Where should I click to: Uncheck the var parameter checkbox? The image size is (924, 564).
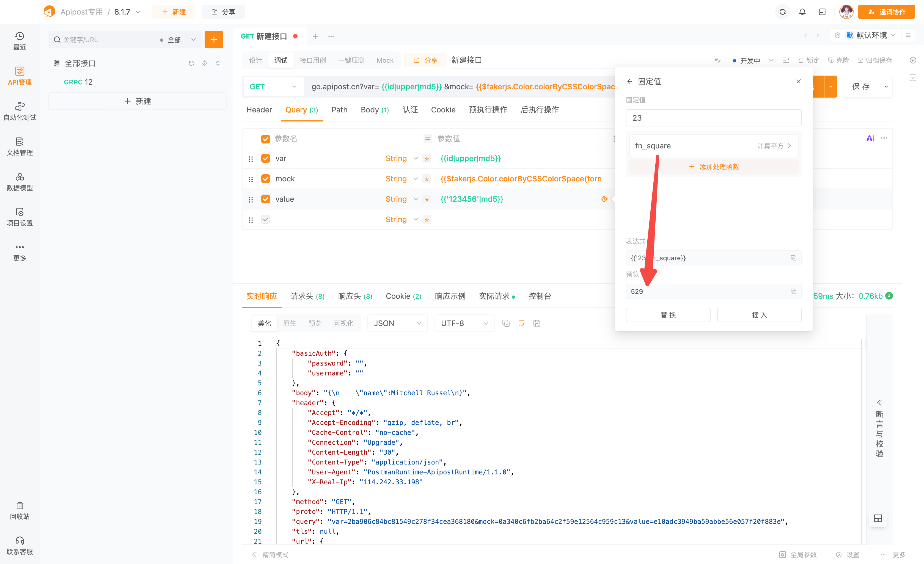[265, 159]
